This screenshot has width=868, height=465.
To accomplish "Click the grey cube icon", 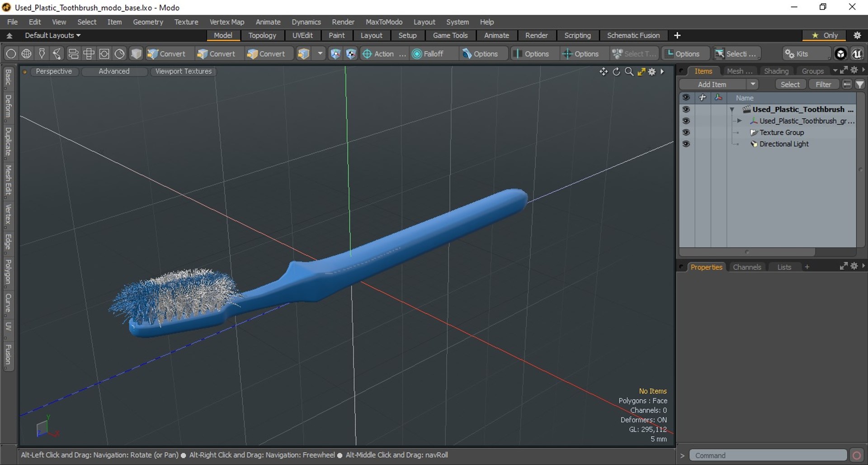I will [x=136, y=54].
